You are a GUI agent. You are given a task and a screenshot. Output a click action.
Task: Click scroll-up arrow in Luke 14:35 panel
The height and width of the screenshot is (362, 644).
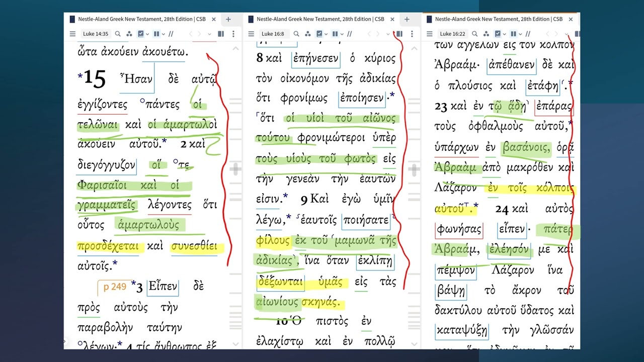tap(235, 49)
